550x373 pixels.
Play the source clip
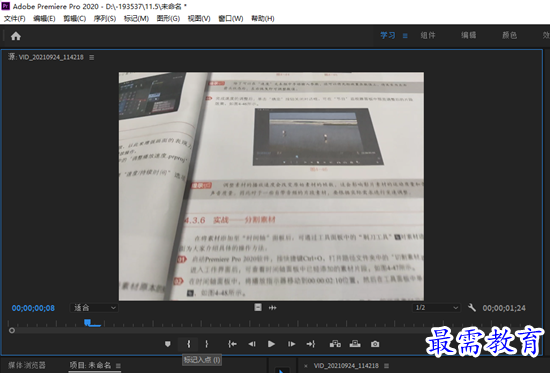pos(271,344)
